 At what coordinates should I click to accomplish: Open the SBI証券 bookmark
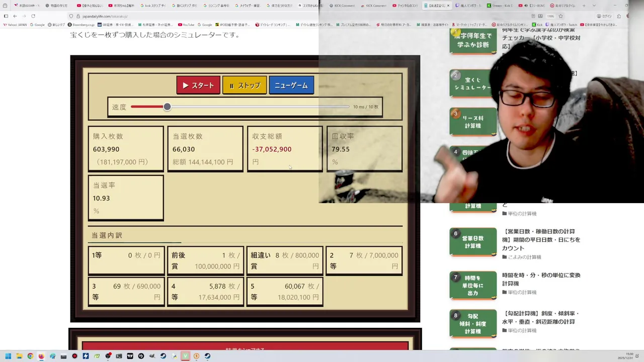click(x=116, y=25)
